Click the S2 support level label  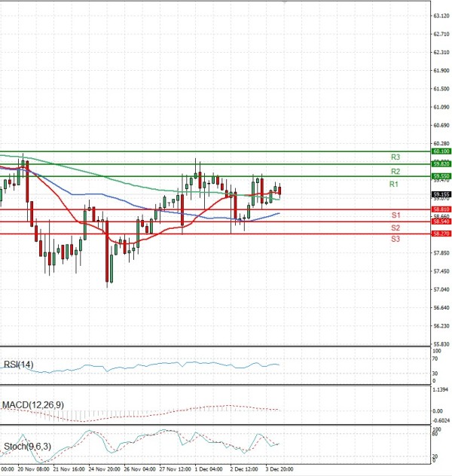(x=395, y=227)
